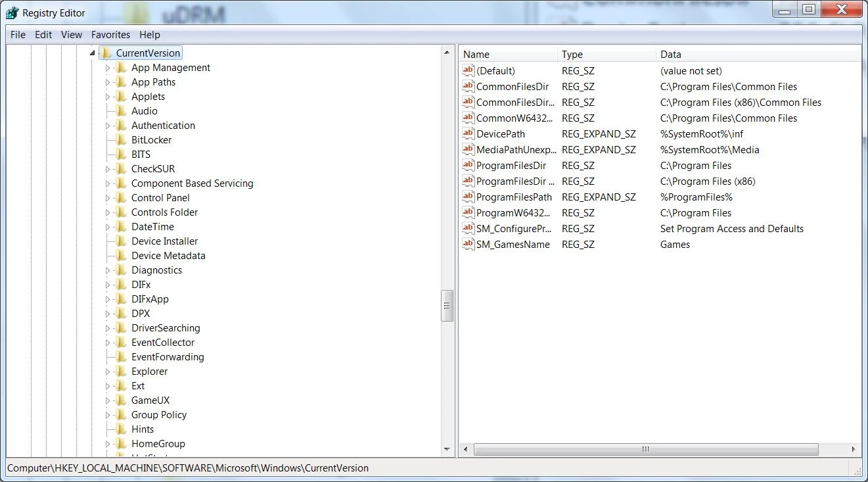Select the ProgramW6432... value
The image size is (868, 482).
pyautogui.click(x=514, y=212)
